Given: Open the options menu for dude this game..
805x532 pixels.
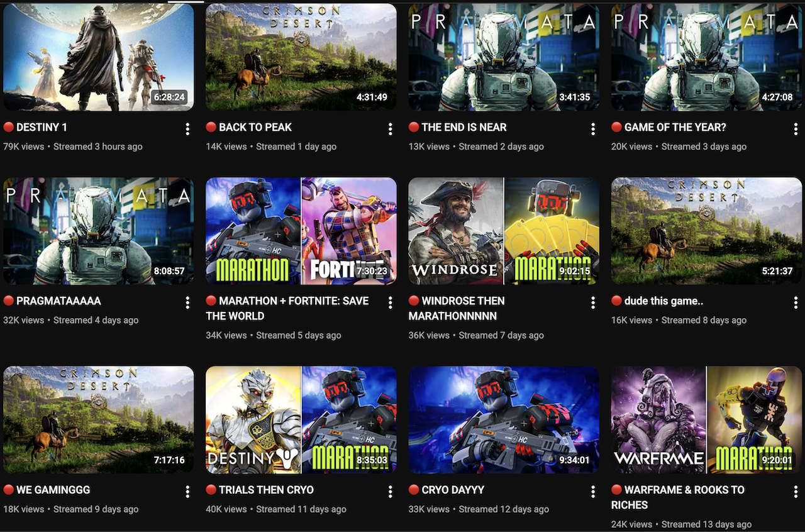Looking at the screenshot, I should [795, 302].
